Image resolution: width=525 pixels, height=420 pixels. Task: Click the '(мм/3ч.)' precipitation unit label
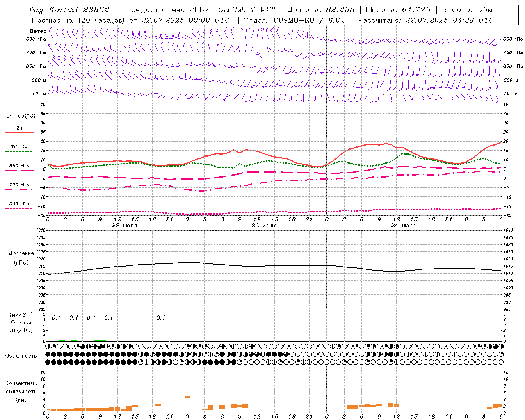(21, 315)
